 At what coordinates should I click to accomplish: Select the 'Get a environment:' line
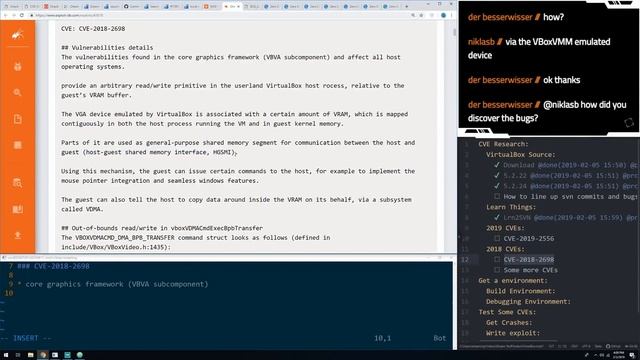click(513, 281)
